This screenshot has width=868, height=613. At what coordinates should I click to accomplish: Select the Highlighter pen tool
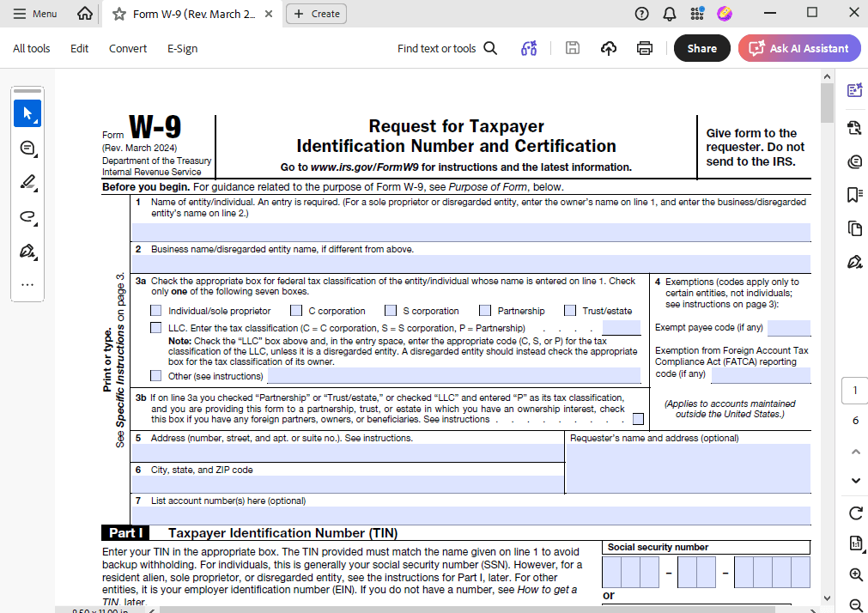27,182
